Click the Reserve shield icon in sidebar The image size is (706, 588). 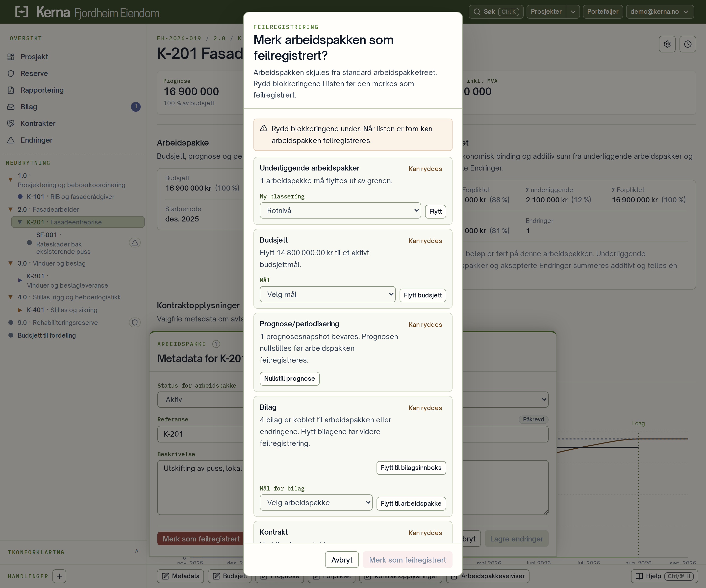tap(11, 73)
